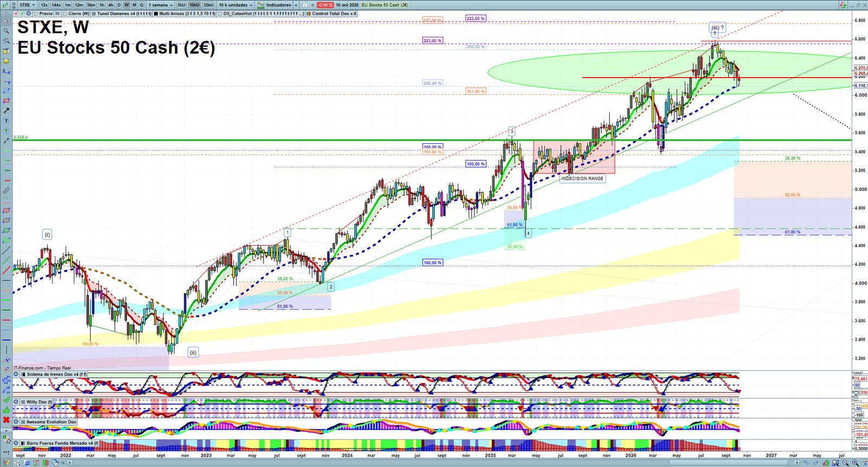Screen dimensions: 868x467
Task: Click the Indicadores button
Action: click(275, 5)
